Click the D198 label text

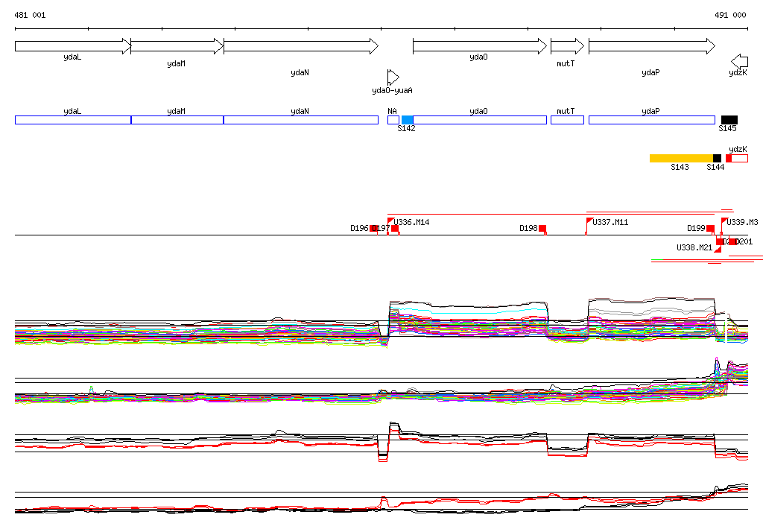(528, 228)
